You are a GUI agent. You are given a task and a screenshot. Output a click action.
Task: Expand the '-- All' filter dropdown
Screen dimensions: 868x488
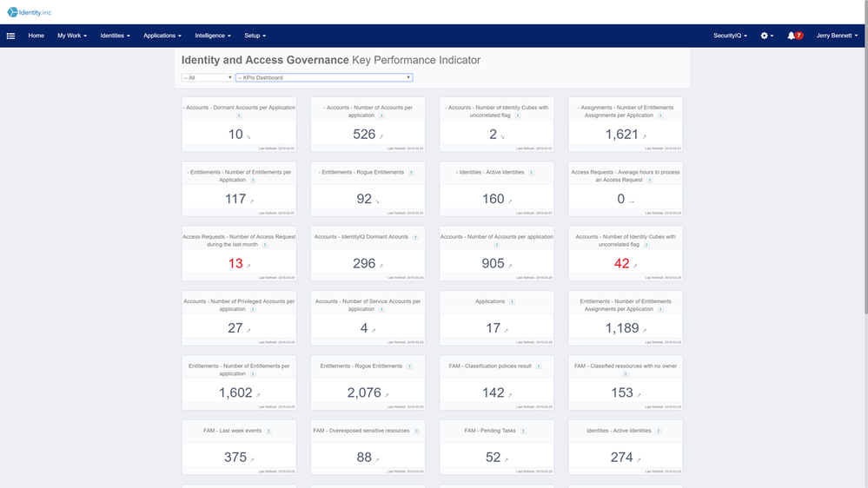click(207, 77)
